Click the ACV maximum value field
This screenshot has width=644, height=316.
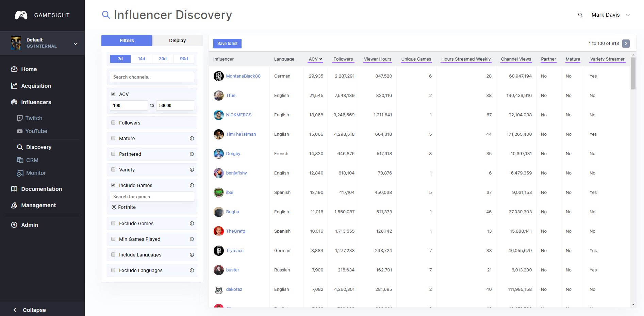click(x=175, y=105)
